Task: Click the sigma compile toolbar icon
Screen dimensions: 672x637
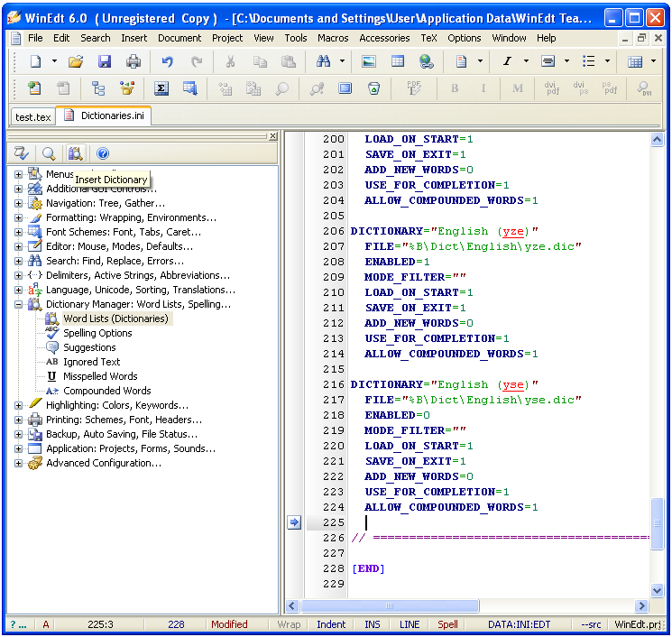Action: pos(161,88)
